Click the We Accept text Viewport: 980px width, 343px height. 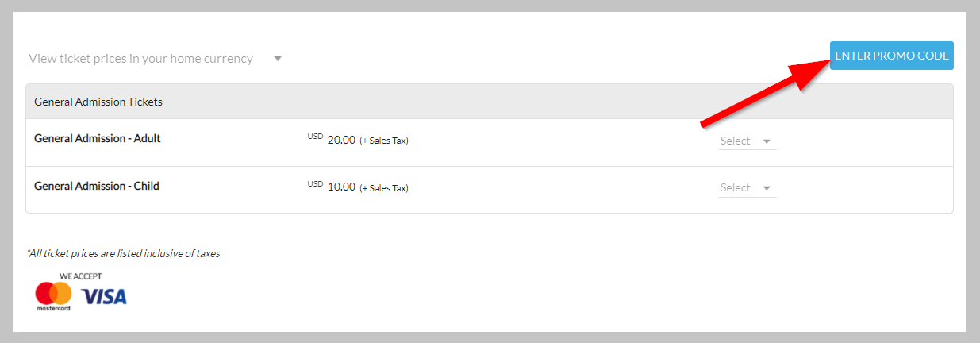click(x=81, y=276)
